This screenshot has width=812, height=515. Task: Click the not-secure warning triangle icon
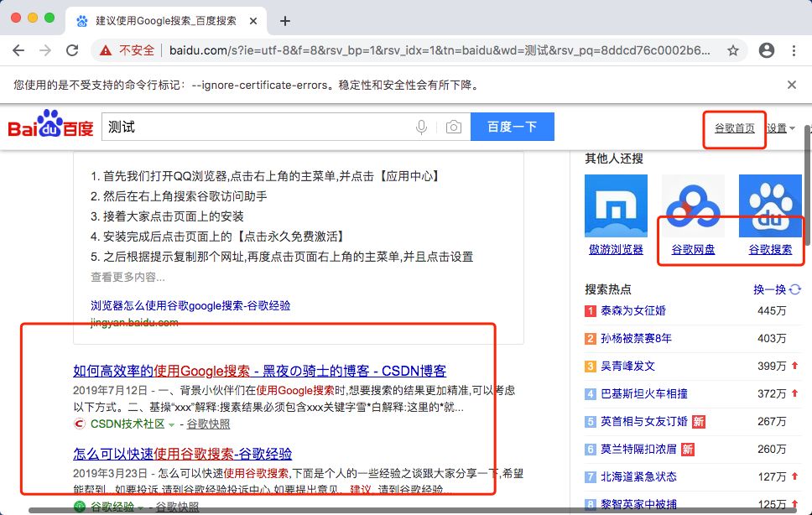(x=106, y=50)
